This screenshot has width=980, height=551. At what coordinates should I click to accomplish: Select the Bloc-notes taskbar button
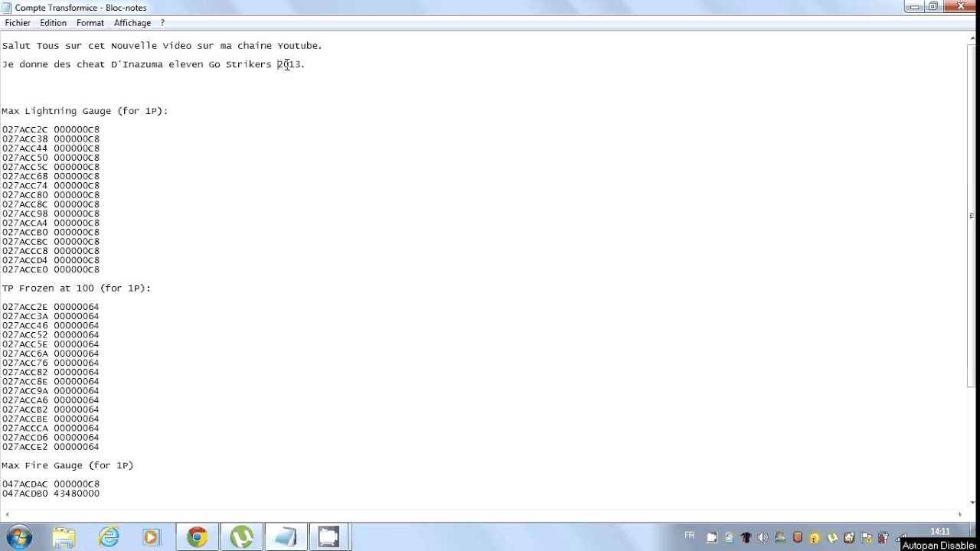point(286,537)
